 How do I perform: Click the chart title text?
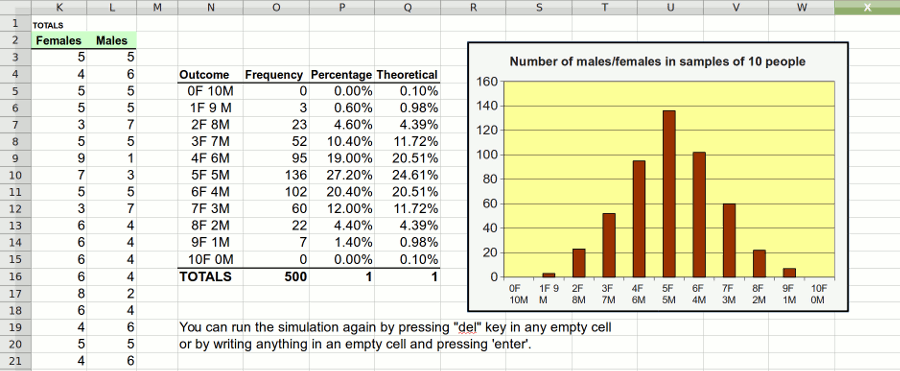657,61
